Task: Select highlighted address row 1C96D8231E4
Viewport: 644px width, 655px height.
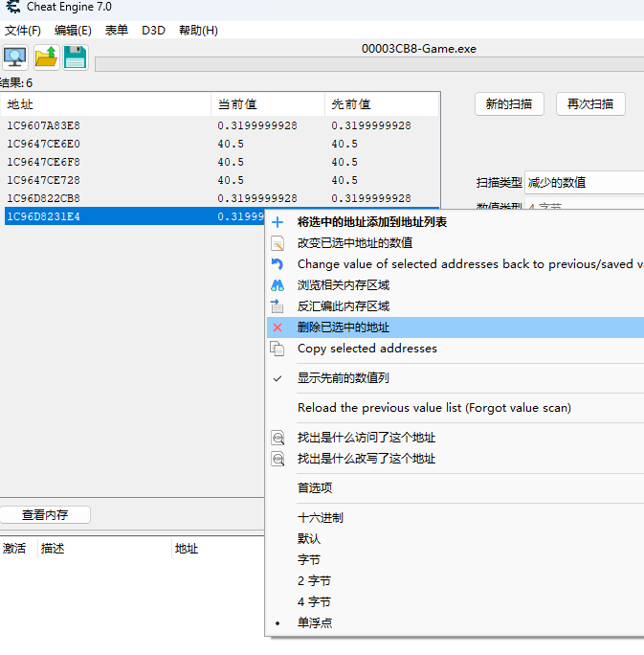Action: click(134, 216)
